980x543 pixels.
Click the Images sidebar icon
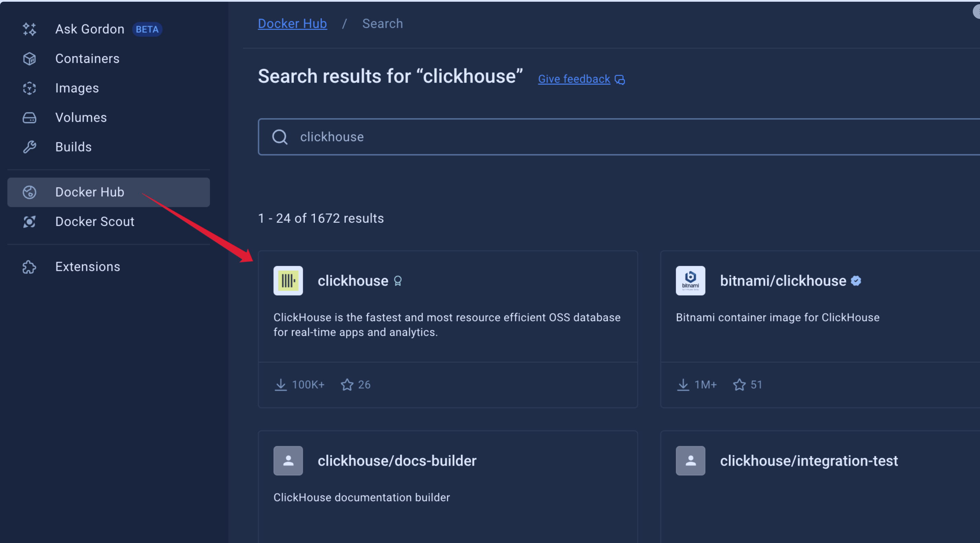pos(29,88)
